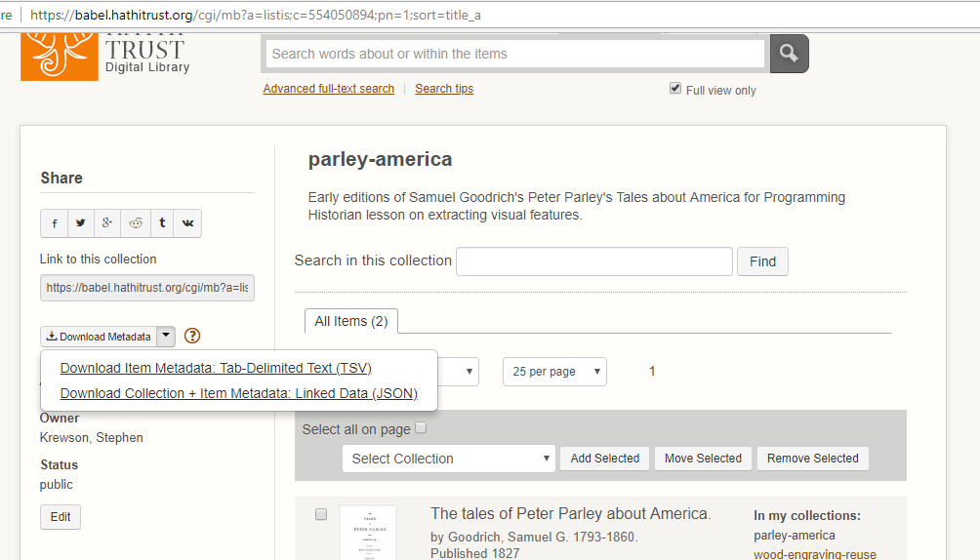The height and width of the screenshot is (560, 980).
Task: Share collection on Tumblr
Action: pos(162,223)
